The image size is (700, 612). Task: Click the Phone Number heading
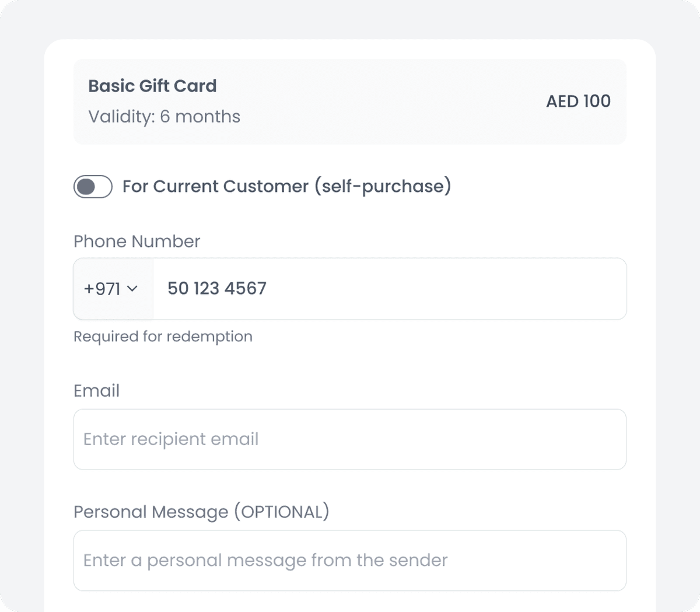(136, 241)
